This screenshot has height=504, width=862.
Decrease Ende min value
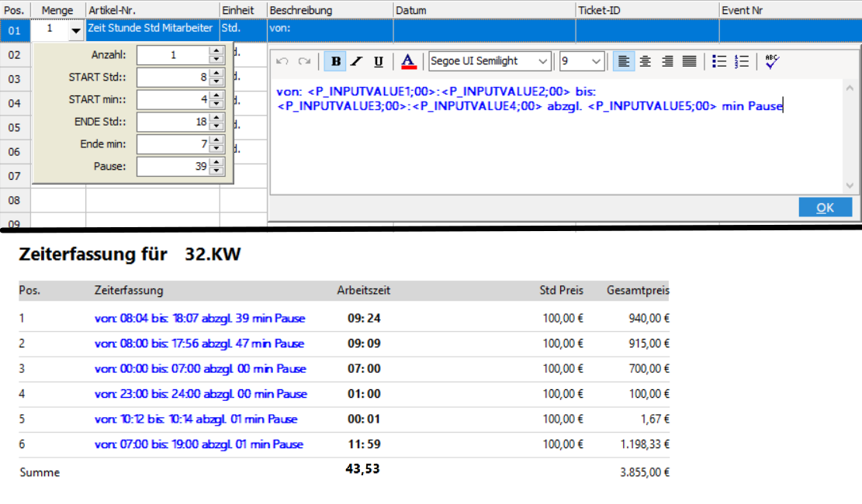point(216,148)
